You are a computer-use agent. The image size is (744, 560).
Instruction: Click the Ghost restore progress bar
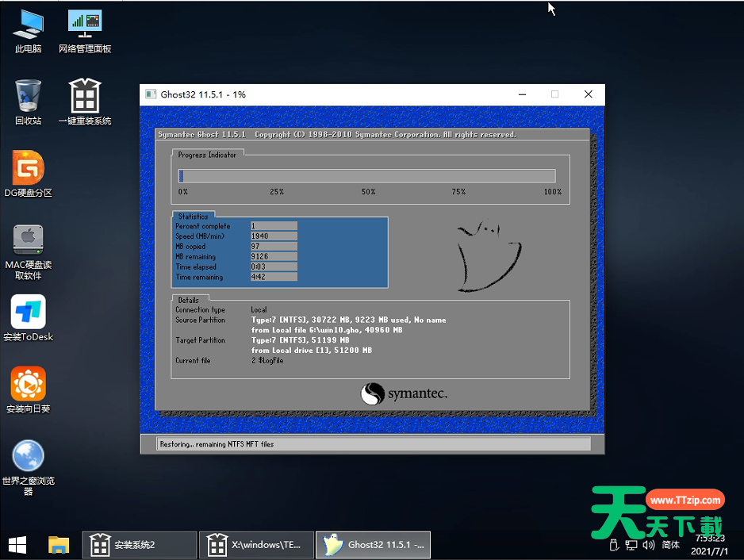click(x=367, y=176)
